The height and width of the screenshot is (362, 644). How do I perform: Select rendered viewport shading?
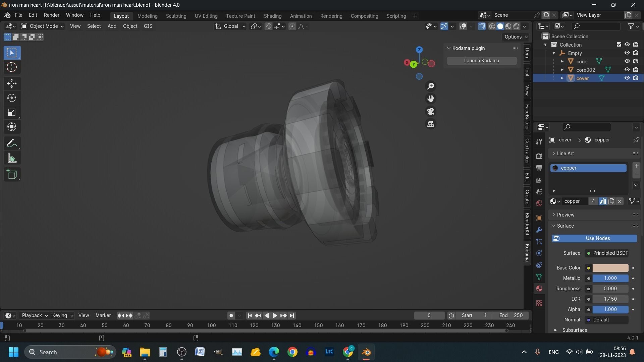[517, 26]
